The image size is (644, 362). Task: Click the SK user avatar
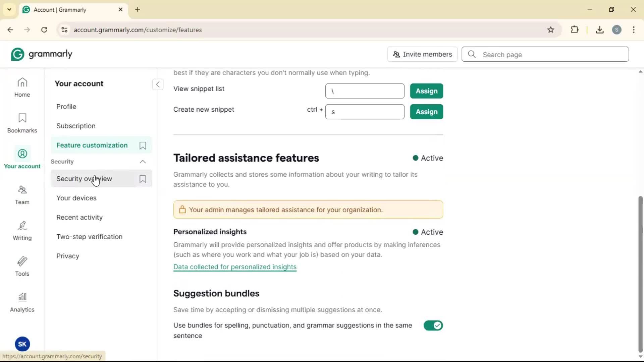click(x=22, y=344)
